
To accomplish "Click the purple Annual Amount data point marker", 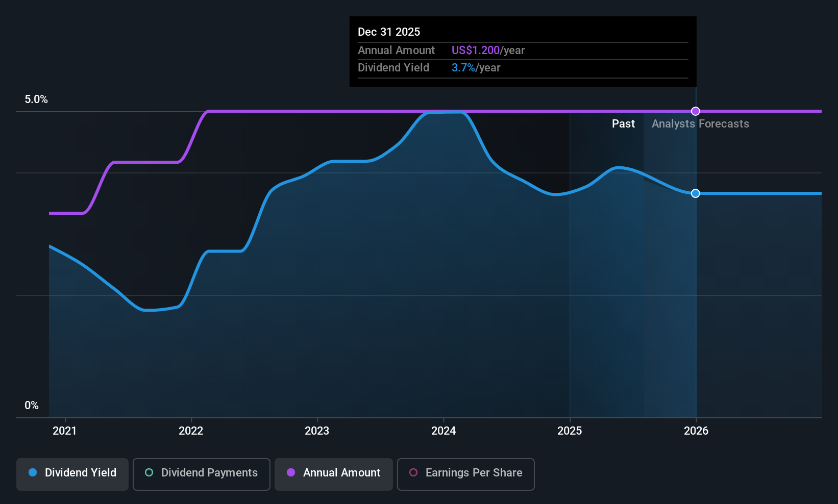I will 696,111.
